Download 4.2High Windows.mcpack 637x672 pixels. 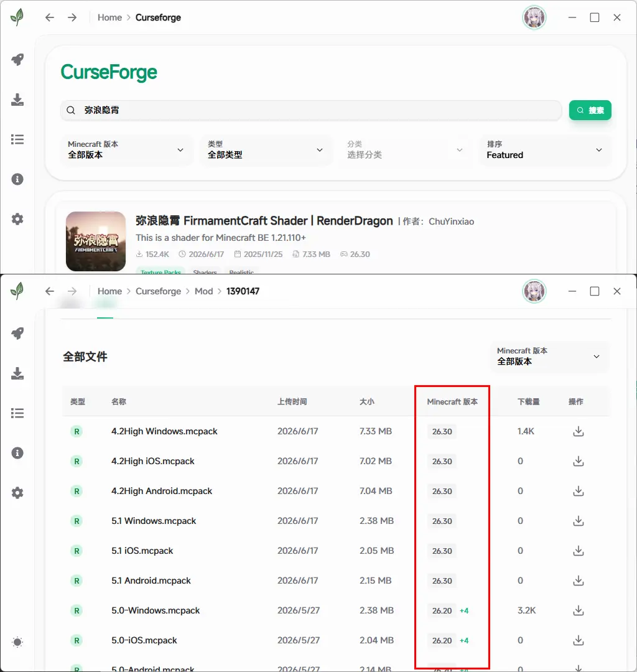pos(579,431)
